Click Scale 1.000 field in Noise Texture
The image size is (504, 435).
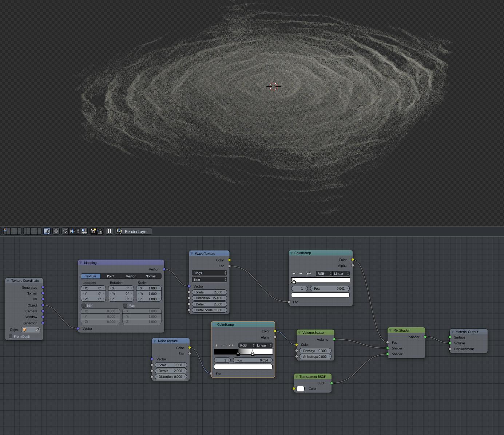click(x=171, y=365)
